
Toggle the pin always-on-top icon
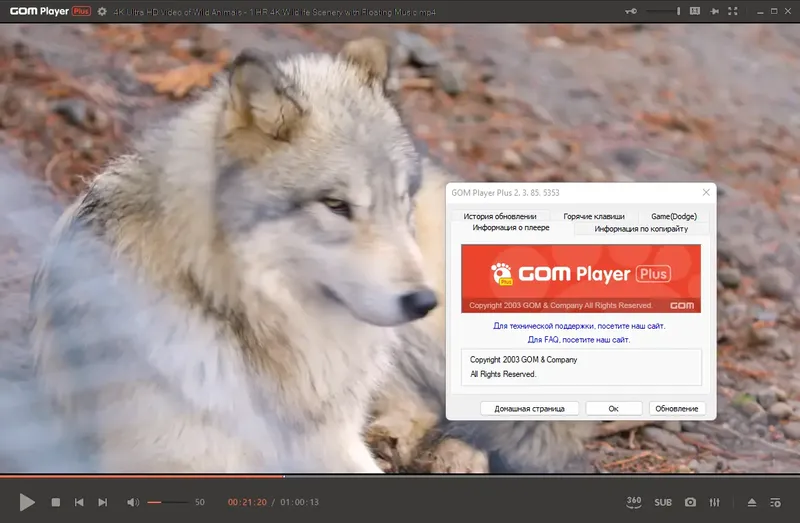coord(714,11)
